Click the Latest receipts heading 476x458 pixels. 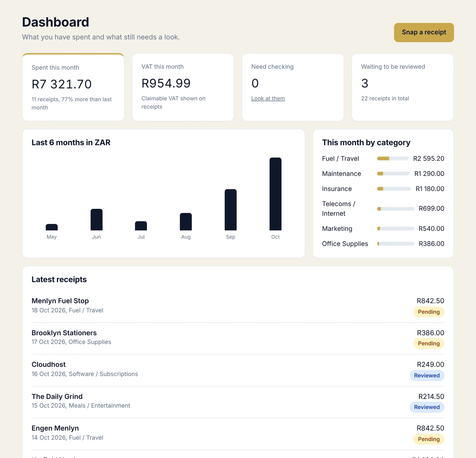59,279
